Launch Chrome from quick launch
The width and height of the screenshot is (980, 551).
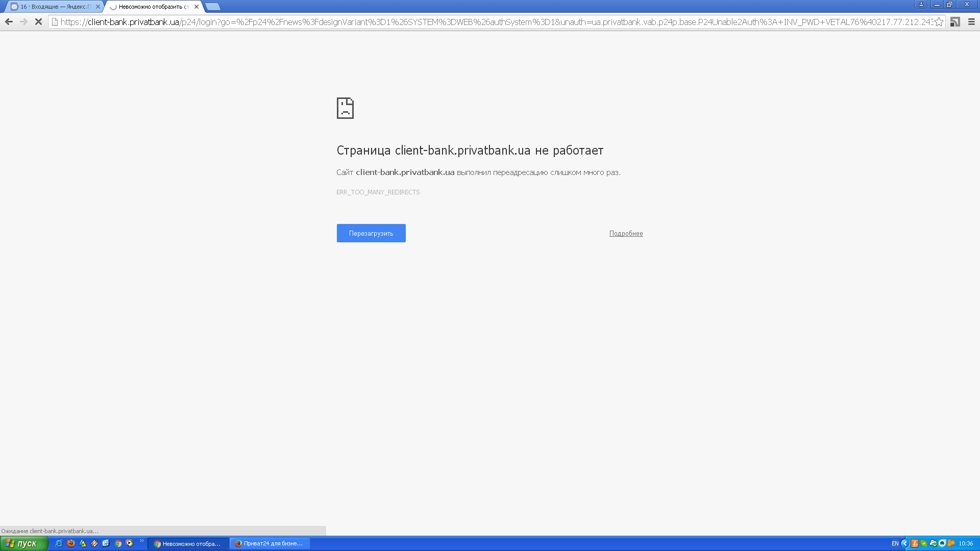coord(118,543)
